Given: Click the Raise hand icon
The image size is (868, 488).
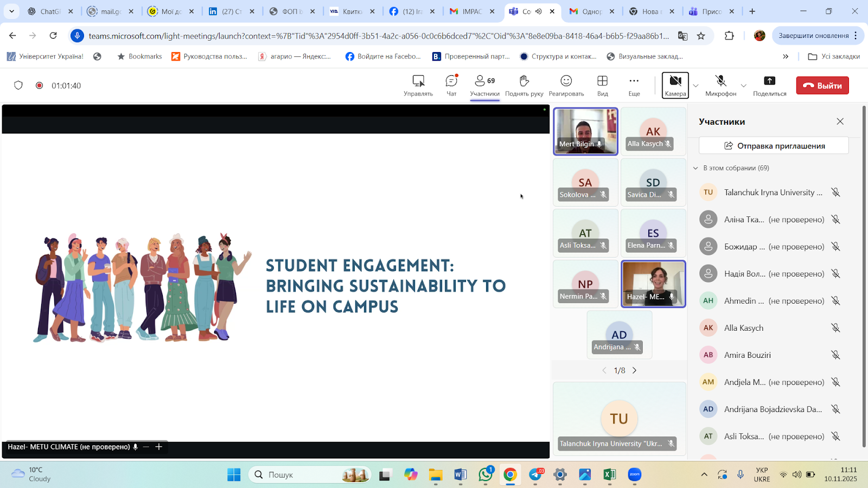Looking at the screenshot, I should click(524, 81).
